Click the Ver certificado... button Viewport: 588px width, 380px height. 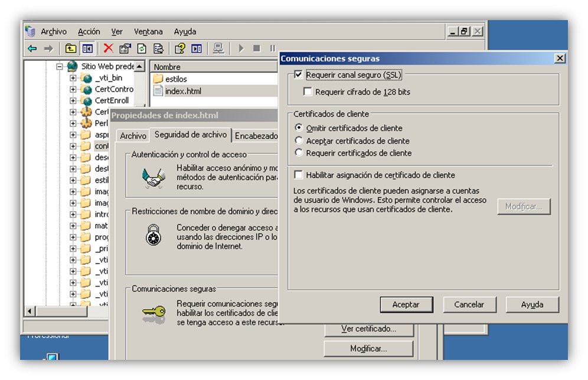click(368, 329)
